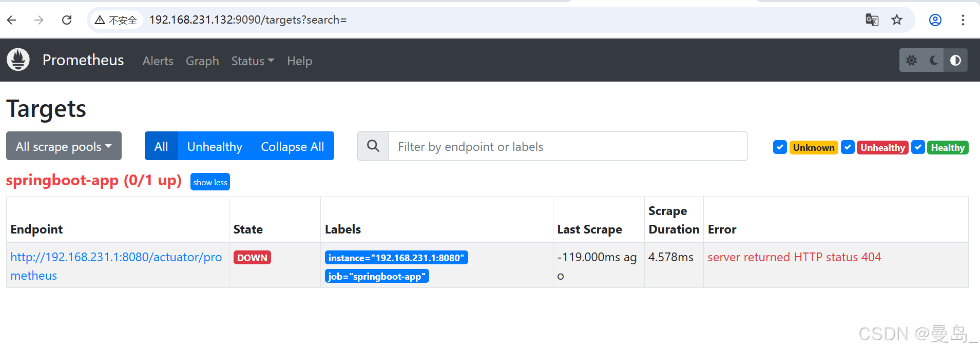Open the Alerts page
980x350 pixels.
(158, 61)
